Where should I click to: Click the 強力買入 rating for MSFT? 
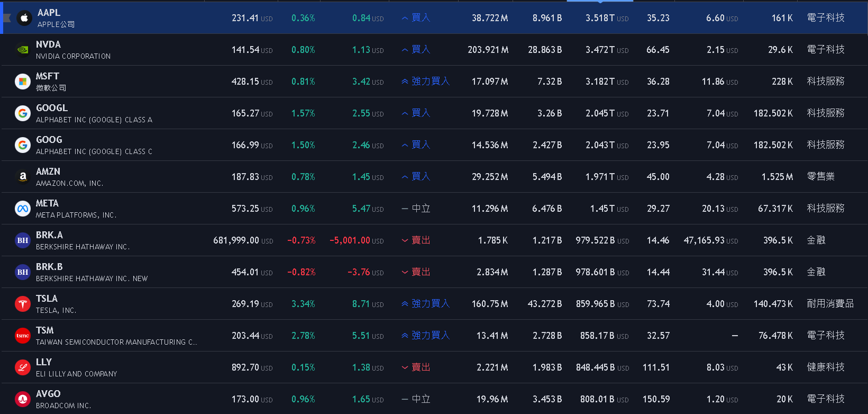[x=425, y=82]
